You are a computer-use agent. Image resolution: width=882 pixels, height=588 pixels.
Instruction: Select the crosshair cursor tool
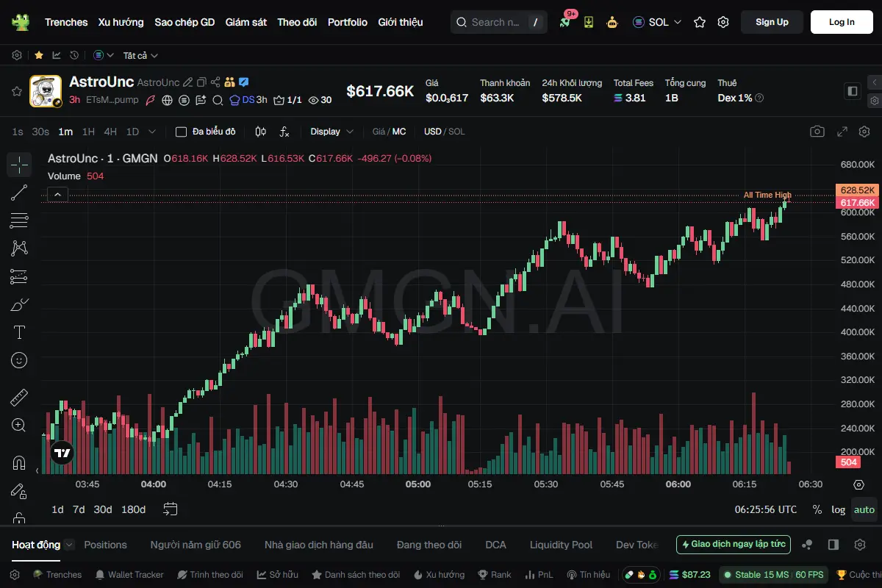pyautogui.click(x=19, y=165)
